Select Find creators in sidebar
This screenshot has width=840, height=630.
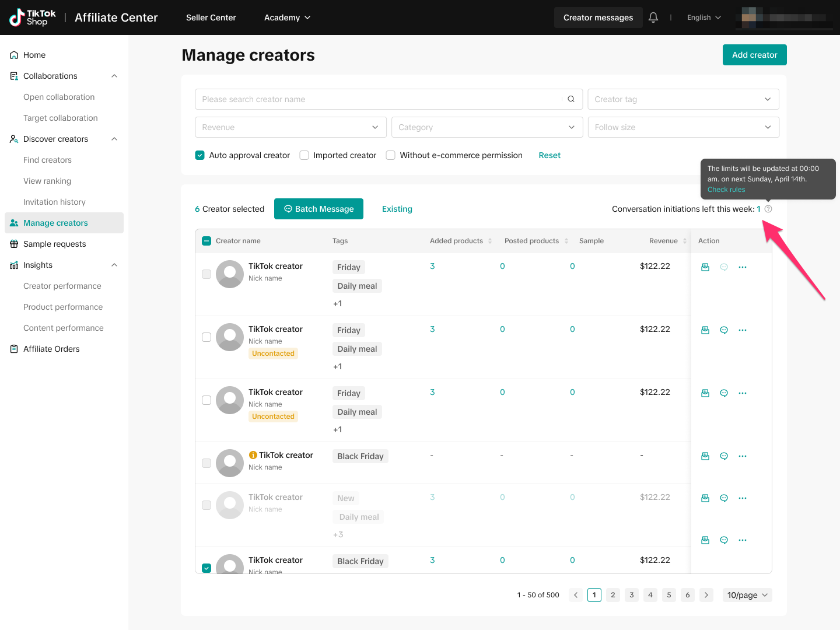coord(47,160)
